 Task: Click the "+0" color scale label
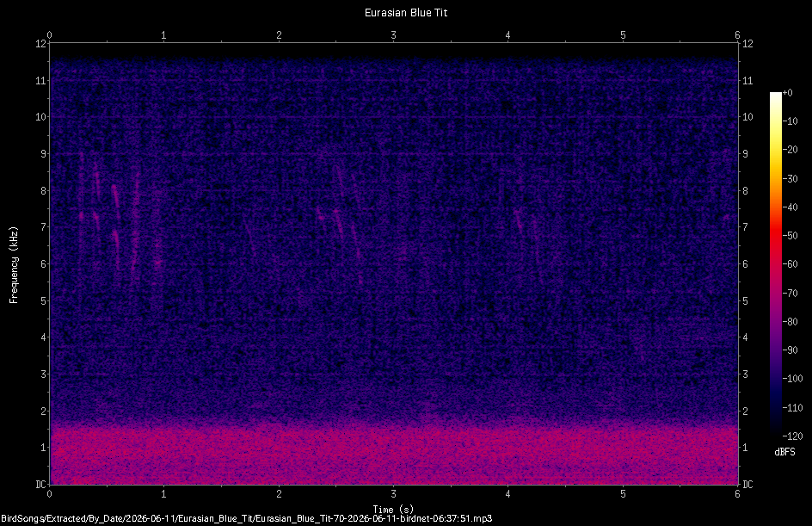coord(787,93)
